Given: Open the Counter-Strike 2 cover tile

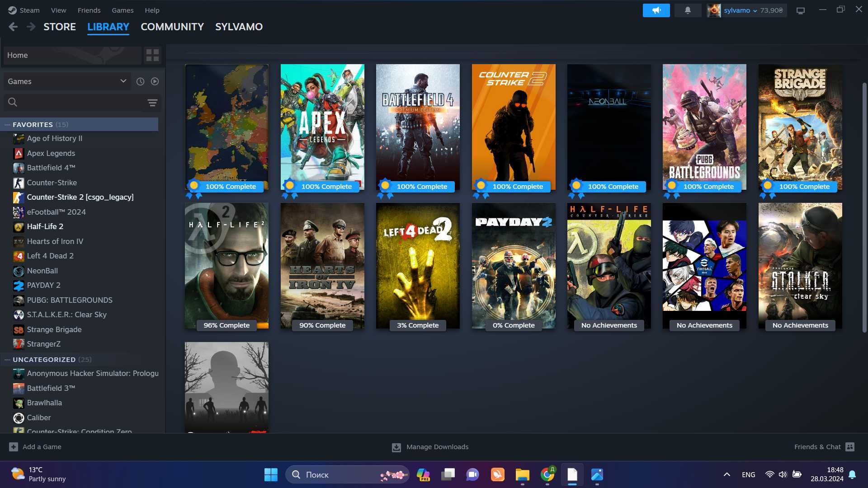Looking at the screenshot, I should pyautogui.click(x=514, y=127).
